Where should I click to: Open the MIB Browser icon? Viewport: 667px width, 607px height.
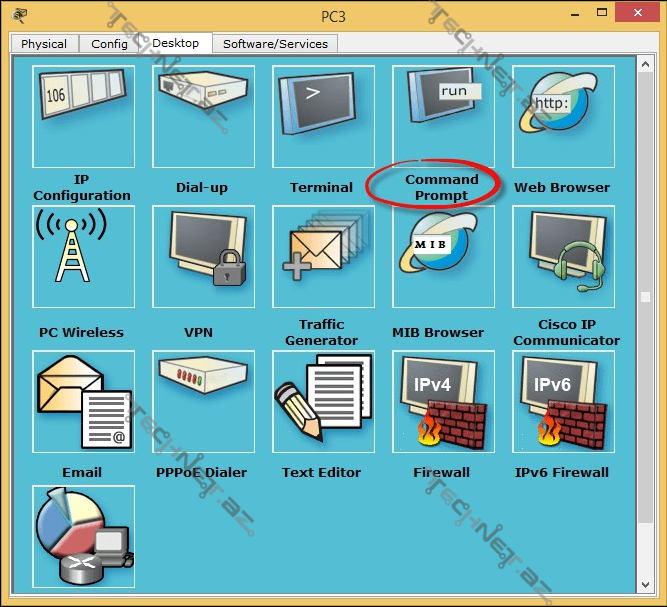pyautogui.click(x=442, y=256)
